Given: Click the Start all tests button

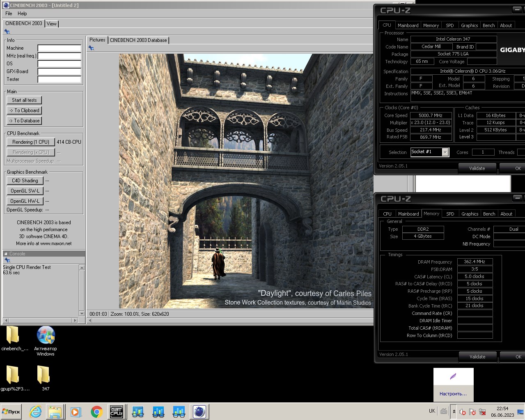Looking at the screenshot, I should click(x=24, y=100).
